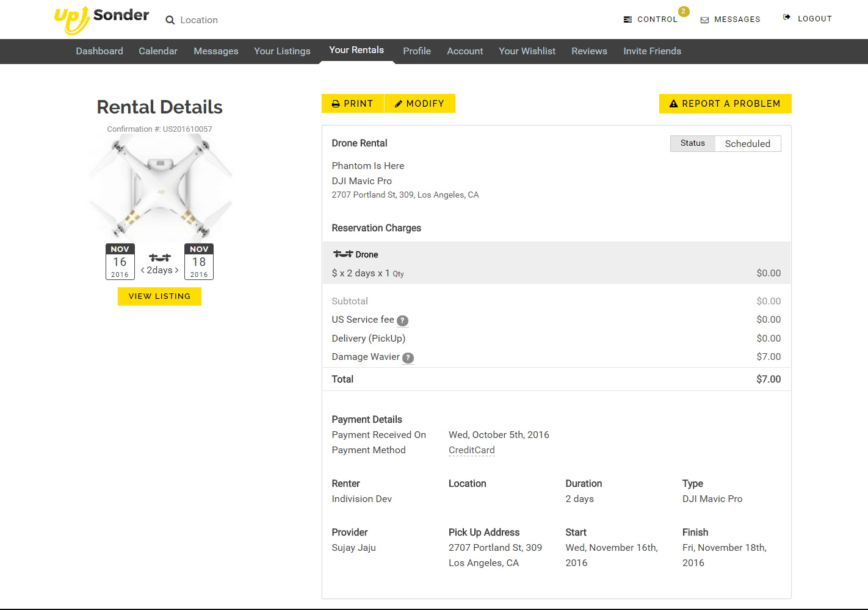This screenshot has width=868, height=610.
Task: Click the 'Phantom Is Here' listing name
Action: click(x=368, y=166)
